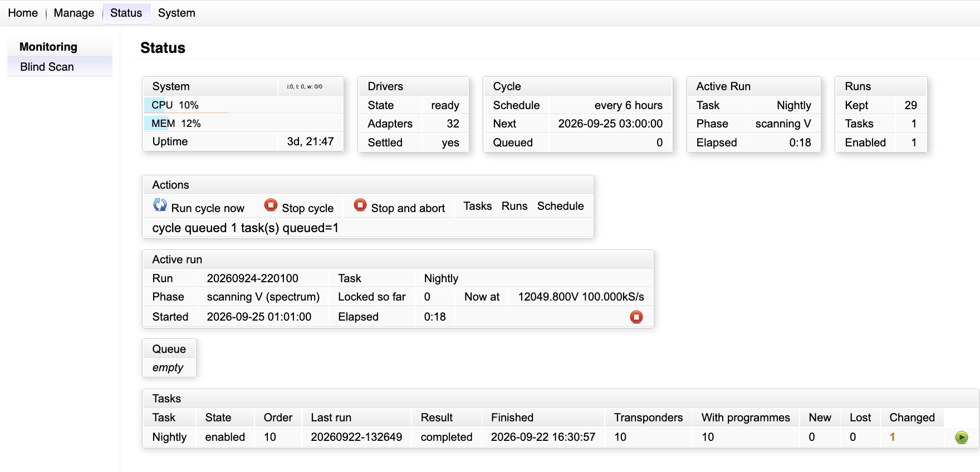Open the Schedule link in Actions
Viewport: 980px width, 472px height.
560,206
